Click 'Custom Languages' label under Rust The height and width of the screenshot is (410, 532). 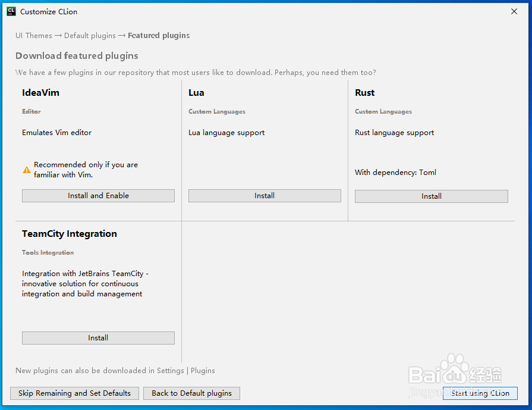[383, 111]
